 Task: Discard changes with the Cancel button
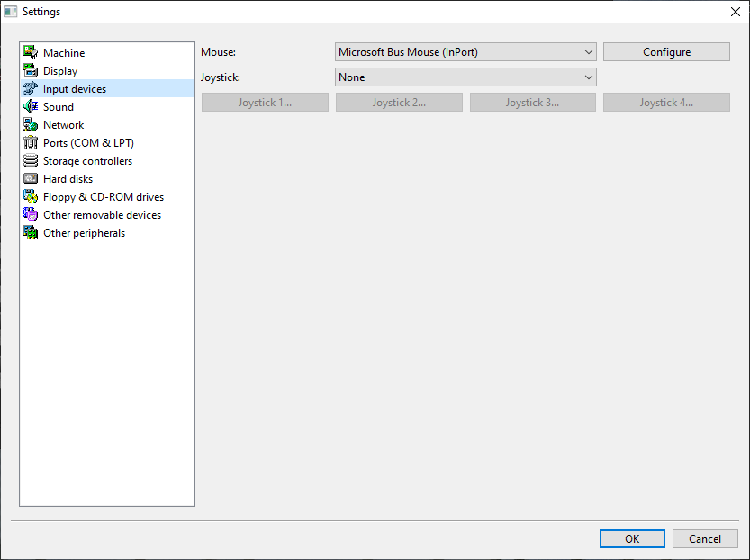click(x=705, y=538)
